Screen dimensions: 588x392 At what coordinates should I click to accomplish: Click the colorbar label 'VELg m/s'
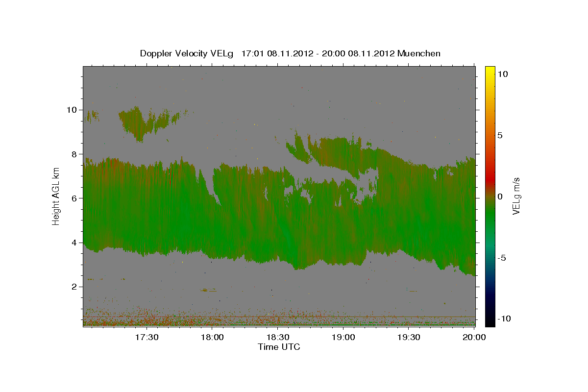516,196
